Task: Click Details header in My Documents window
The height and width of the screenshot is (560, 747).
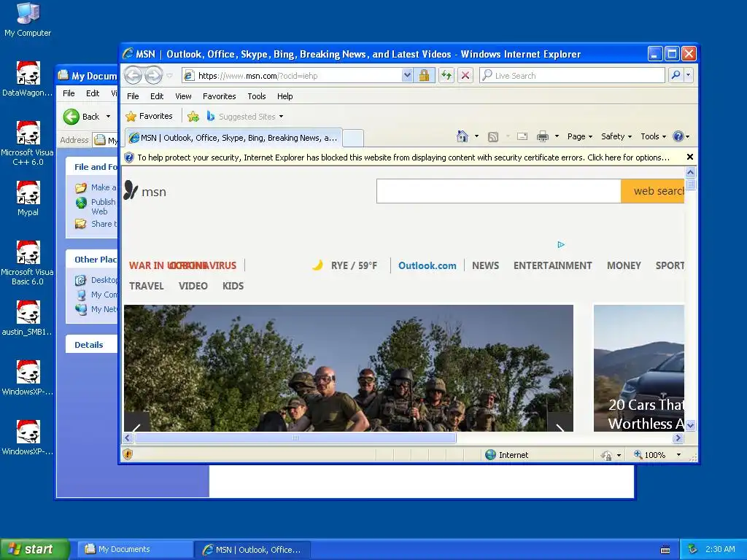Action: [x=88, y=345]
